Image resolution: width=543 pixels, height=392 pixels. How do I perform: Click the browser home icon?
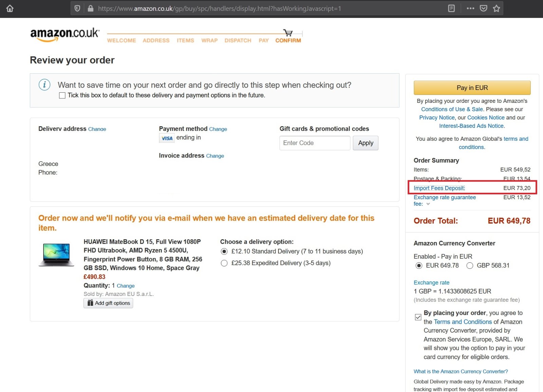coord(10,8)
